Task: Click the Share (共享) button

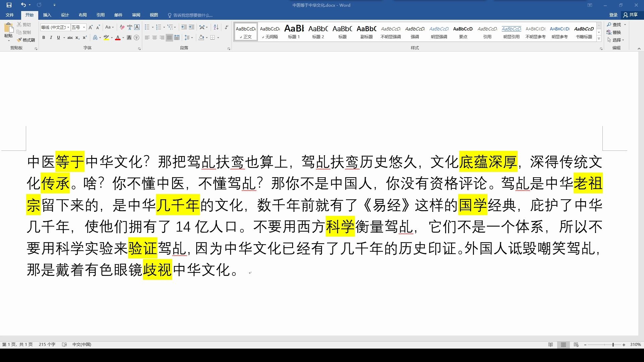Action: [x=631, y=15]
